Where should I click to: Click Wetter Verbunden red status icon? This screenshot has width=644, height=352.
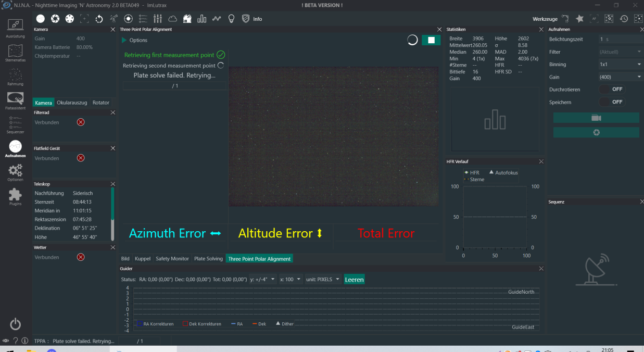(81, 257)
